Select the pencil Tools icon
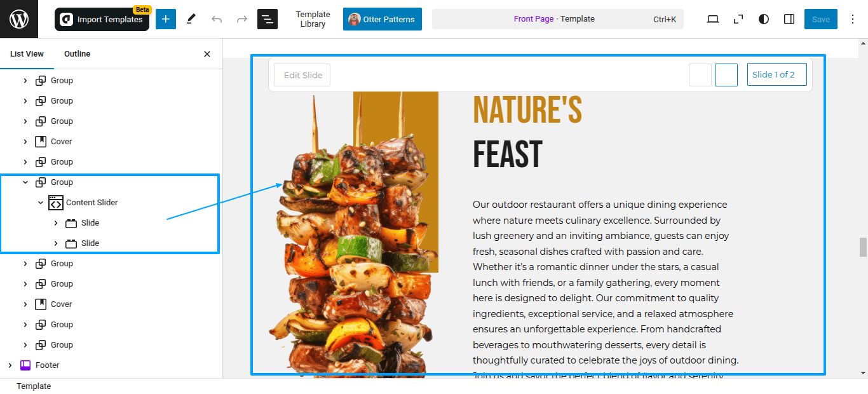 [191, 19]
